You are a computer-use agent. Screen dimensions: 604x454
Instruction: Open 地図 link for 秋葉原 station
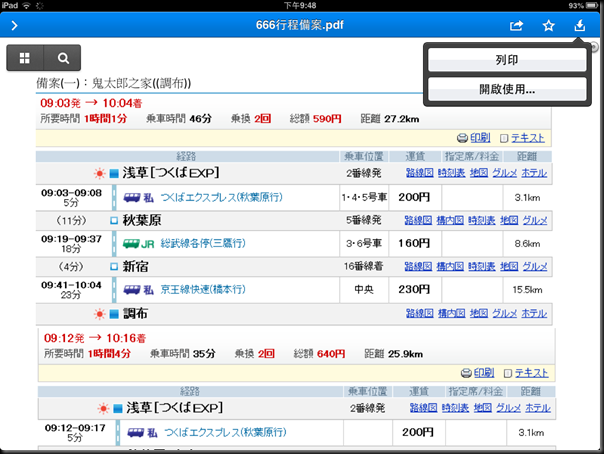tap(509, 220)
